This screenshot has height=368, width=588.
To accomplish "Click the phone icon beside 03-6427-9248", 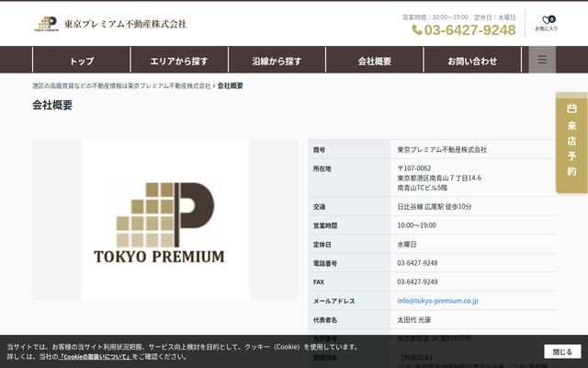I will coord(417,29).
